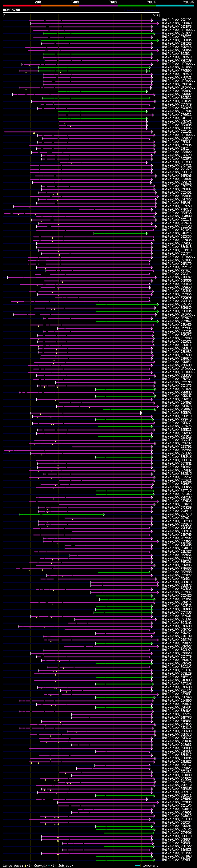
Task: Select hit label UniRef100_C5XAQ7
Action: pos(177,91)
